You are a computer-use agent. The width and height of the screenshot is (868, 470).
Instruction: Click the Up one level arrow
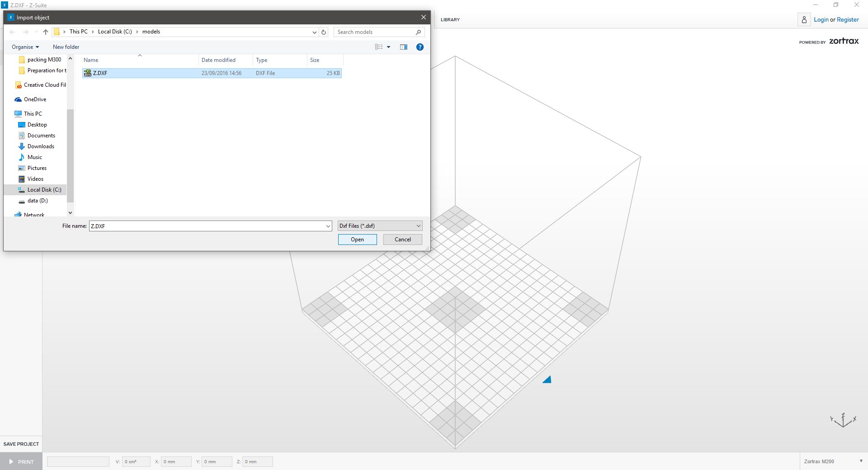pyautogui.click(x=46, y=32)
